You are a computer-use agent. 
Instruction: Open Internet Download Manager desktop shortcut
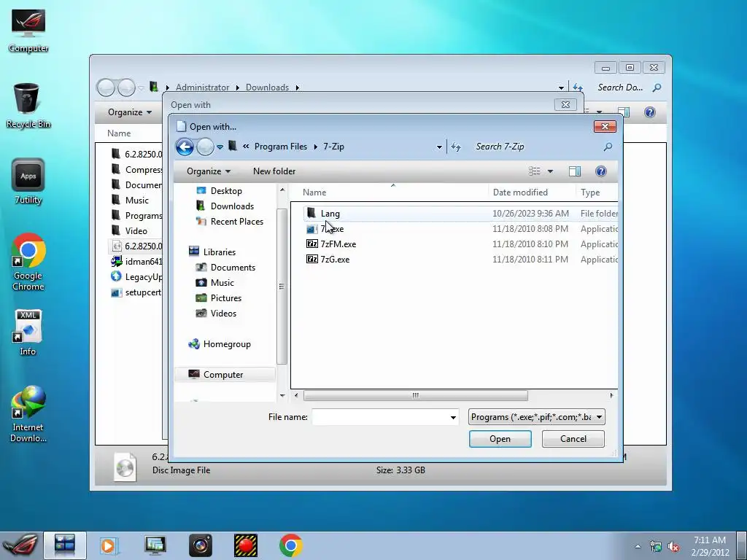[x=28, y=414]
